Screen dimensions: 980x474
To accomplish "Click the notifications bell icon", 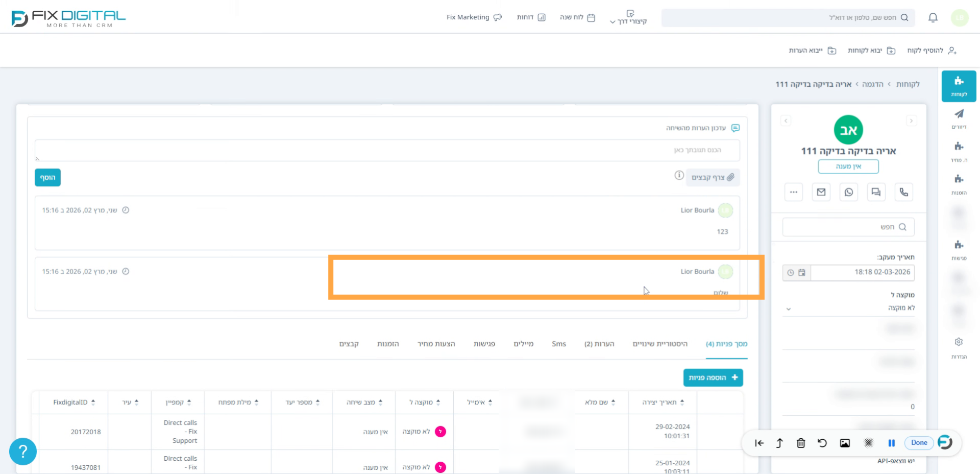I will click(933, 18).
